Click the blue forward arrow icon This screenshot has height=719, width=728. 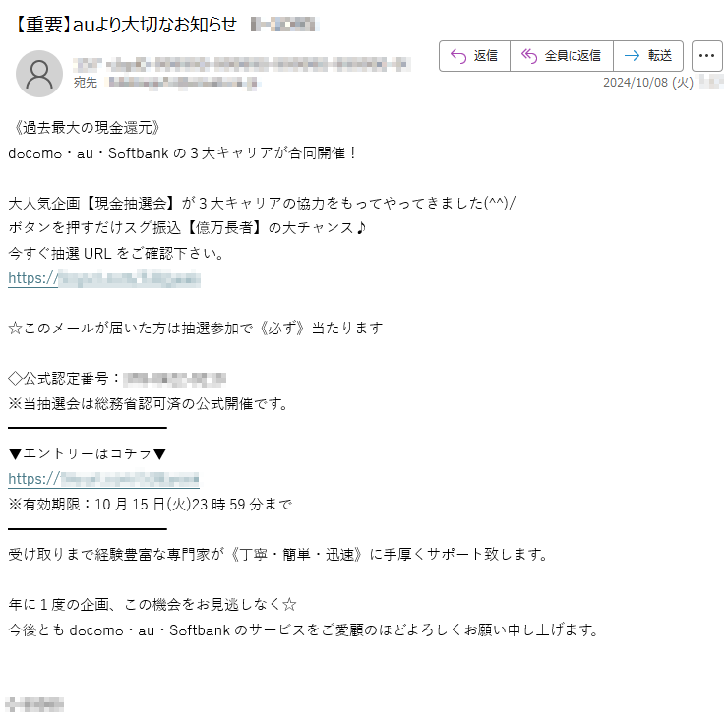(632, 56)
